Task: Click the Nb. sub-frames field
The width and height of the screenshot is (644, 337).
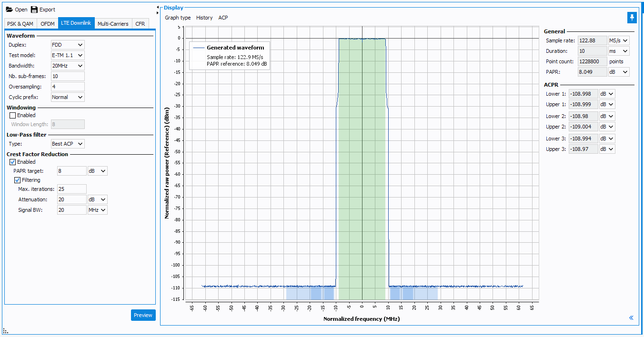Action: coord(68,76)
